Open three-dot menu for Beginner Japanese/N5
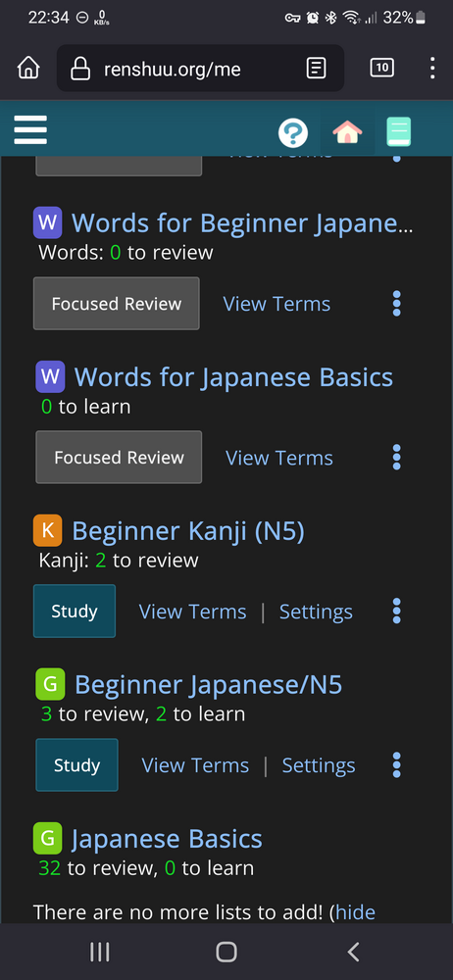453x980 pixels. (396, 765)
